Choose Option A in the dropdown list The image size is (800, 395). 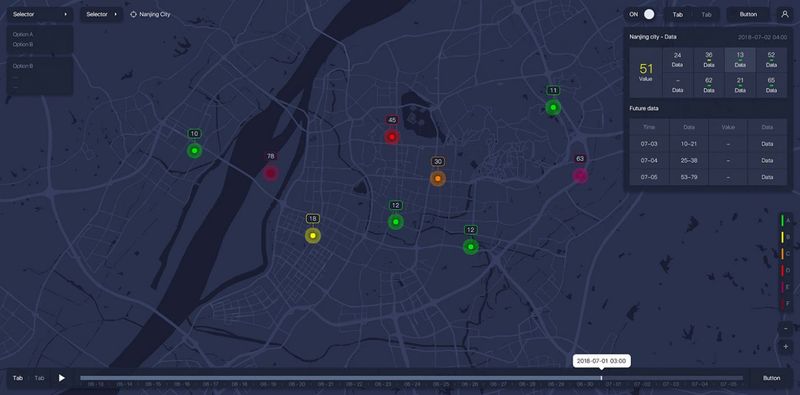tap(23, 34)
